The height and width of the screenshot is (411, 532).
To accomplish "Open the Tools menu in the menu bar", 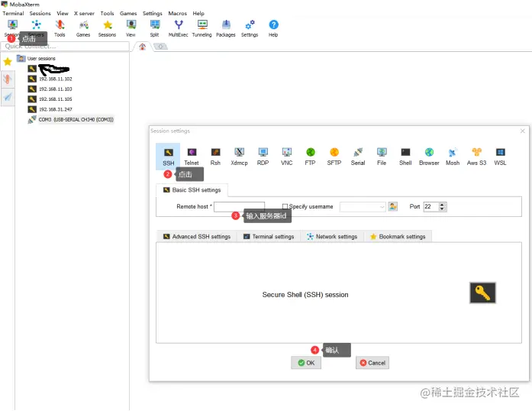I will pos(107,13).
